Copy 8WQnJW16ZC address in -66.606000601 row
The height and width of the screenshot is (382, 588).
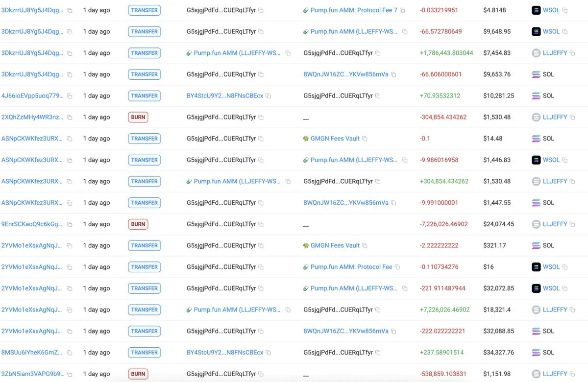[393, 74]
